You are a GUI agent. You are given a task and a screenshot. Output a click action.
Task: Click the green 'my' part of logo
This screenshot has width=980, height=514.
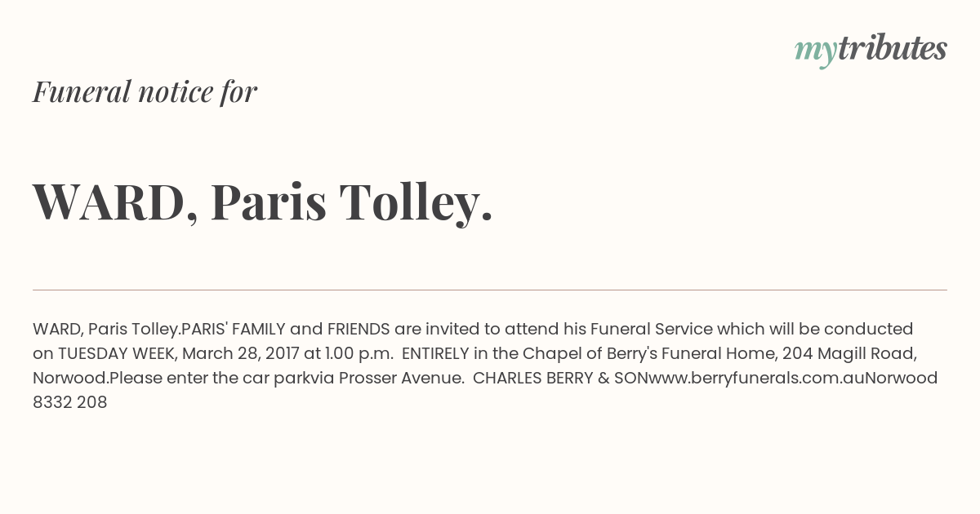click(815, 53)
